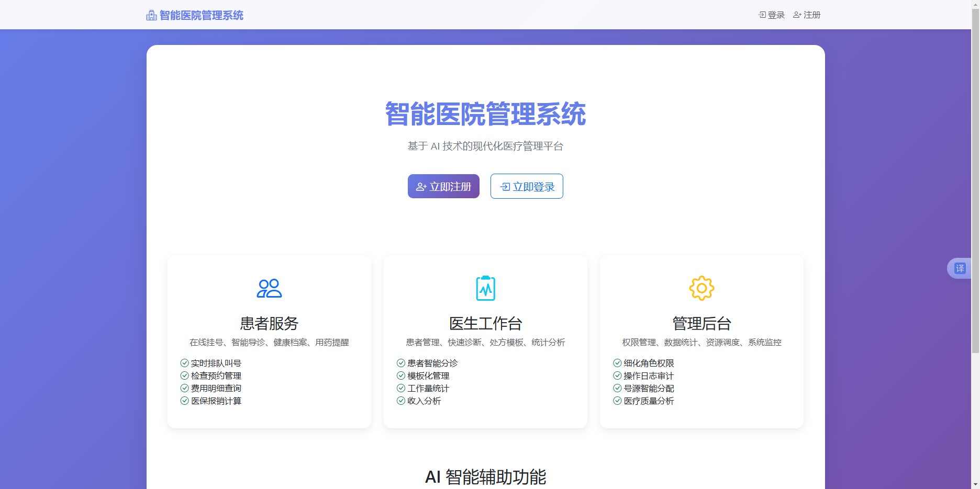Click the add-user icon beside 注册

[796, 15]
